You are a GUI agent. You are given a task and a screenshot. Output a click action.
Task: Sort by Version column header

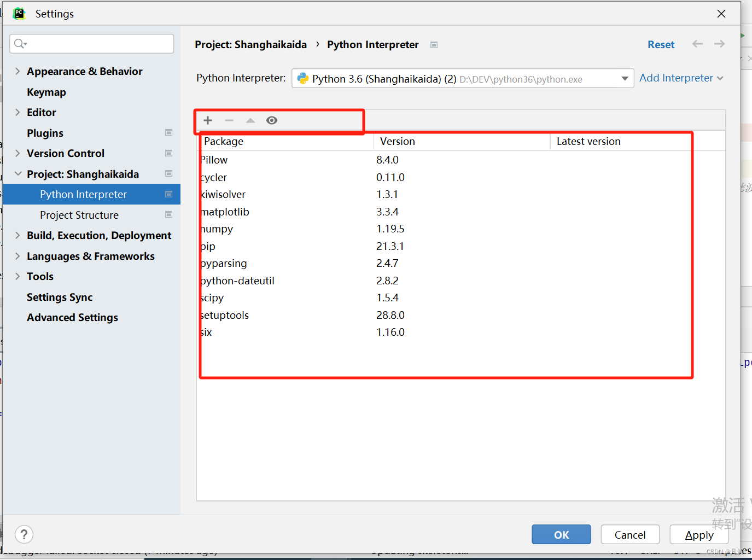462,141
